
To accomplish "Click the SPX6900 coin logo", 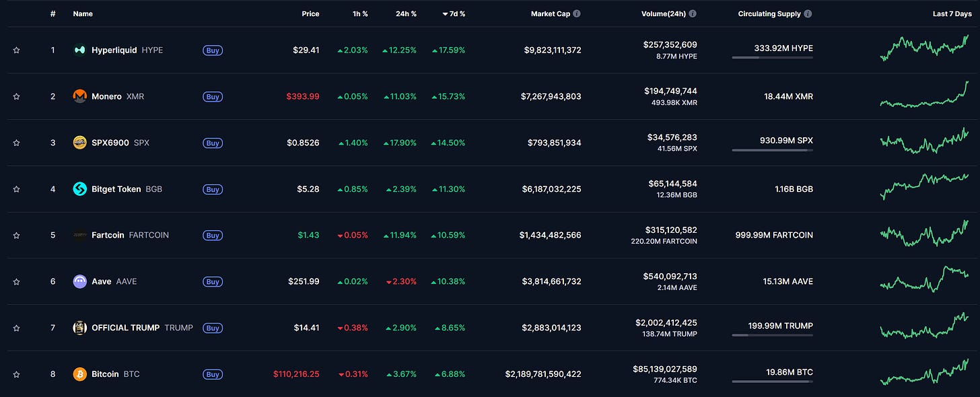I will click(79, 143).
